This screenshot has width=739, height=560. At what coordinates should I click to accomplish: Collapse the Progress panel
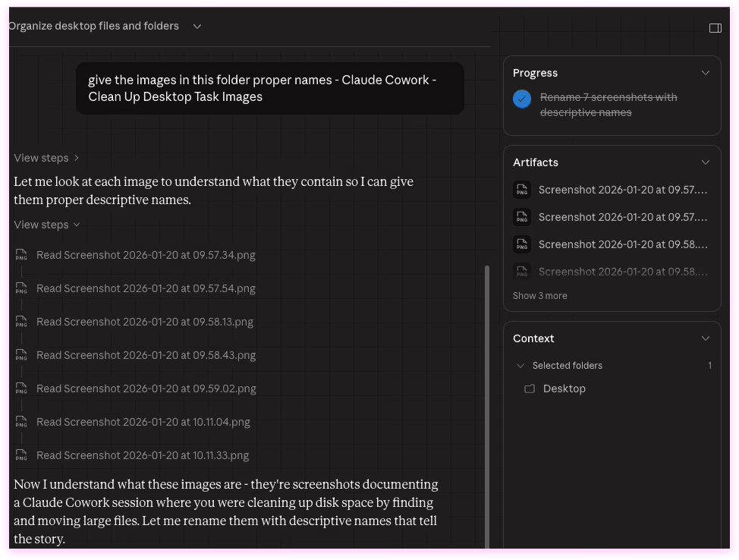pos(705,73)
